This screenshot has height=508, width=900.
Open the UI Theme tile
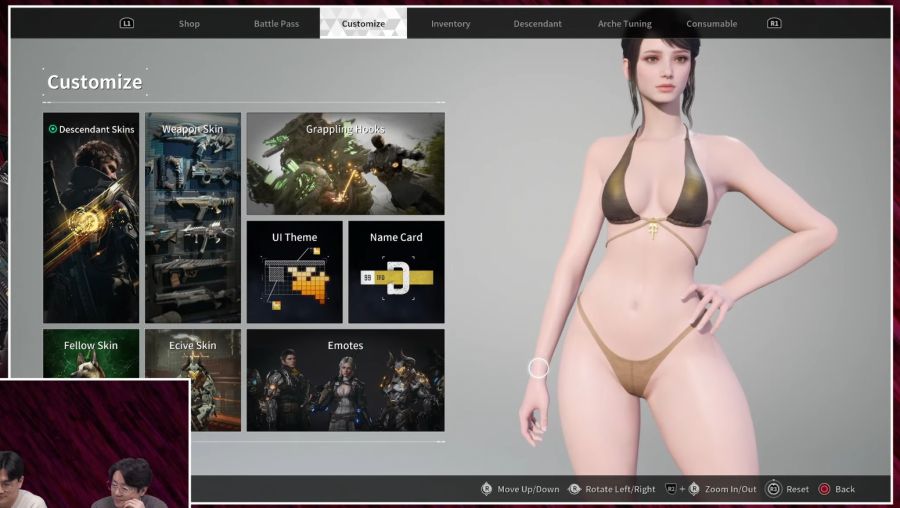click(x=294, y=272)
